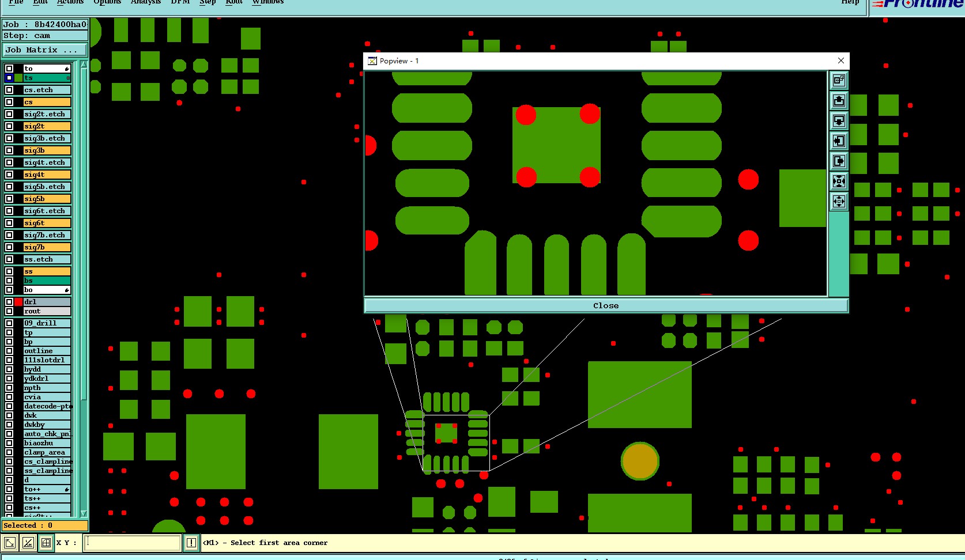Open the Options menu

pyautogui.click(x=107, y=2)
